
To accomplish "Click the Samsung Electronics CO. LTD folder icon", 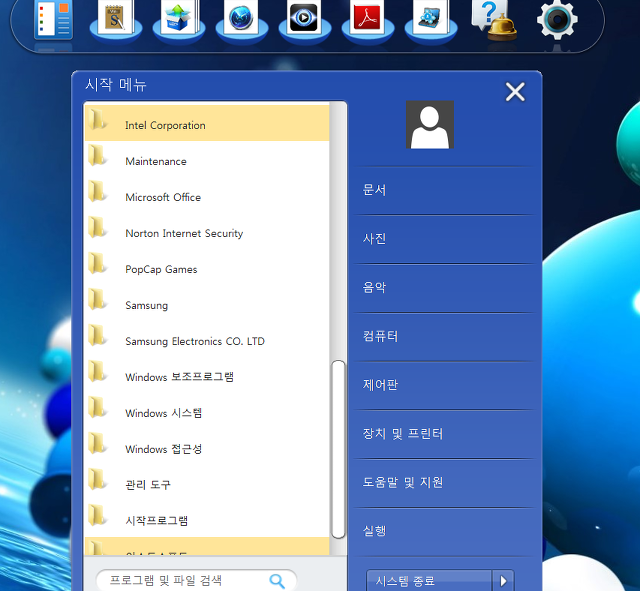I will [x=97, y=335].
